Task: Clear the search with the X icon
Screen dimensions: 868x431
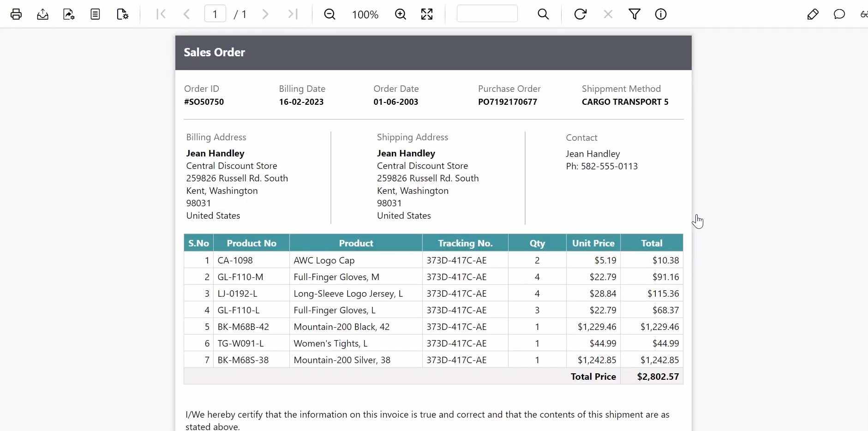Action: [x=608, y=14]
